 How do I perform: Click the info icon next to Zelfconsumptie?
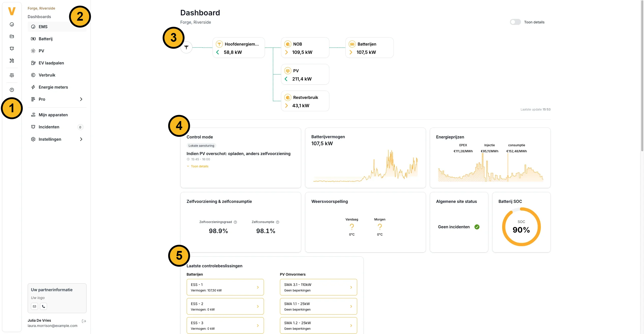(278, 222)
